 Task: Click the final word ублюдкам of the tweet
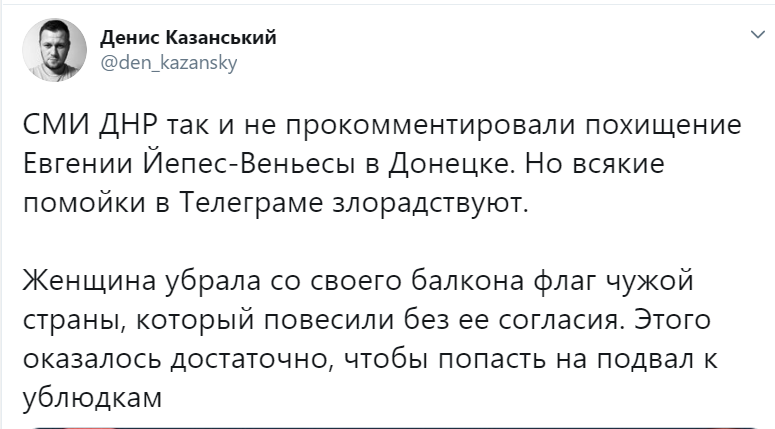92,398
